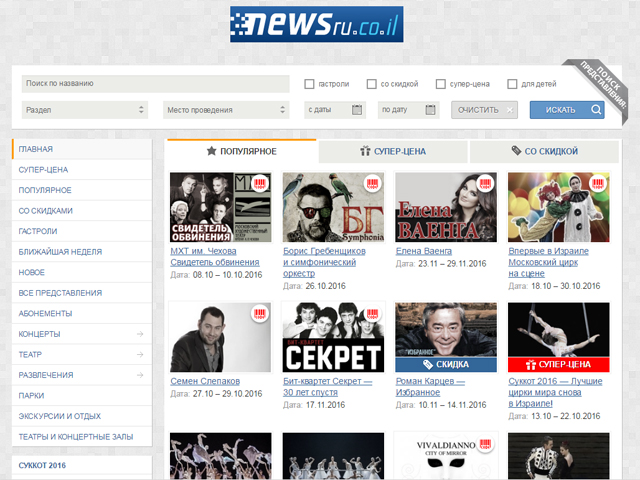Open 'Борис Гребенщиков и симфонический оркестр' link
The height and width of the screenshot is (480, 640).
point(324,262)
